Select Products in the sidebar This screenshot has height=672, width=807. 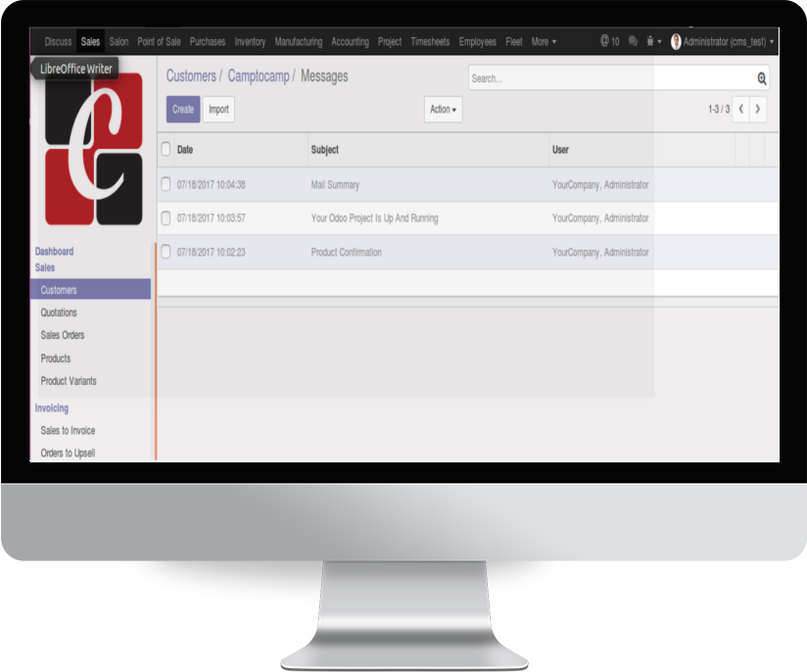[56, 359]
